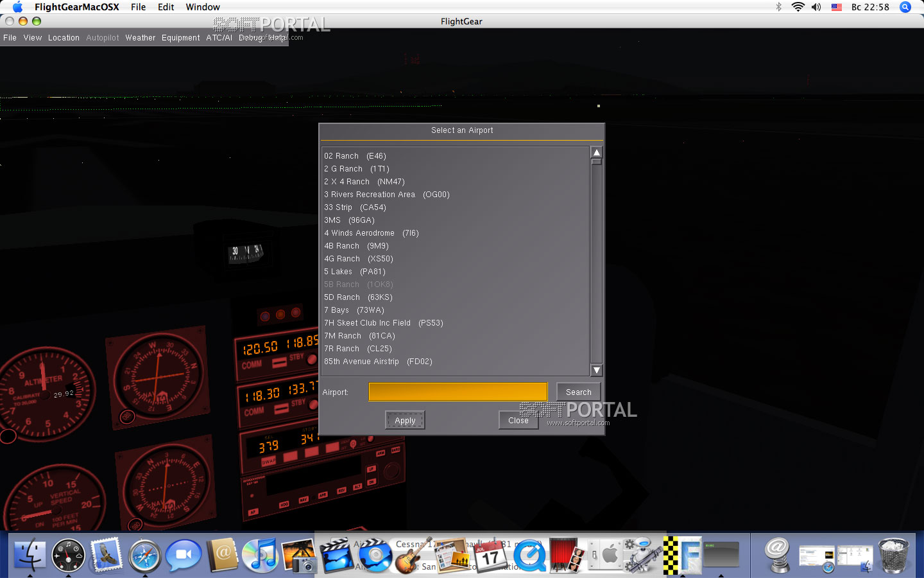Viewport: 924px width, 578px height.
Task: Launch Safari from the dock
Action: pyautogui.click(x=145, y=555)
